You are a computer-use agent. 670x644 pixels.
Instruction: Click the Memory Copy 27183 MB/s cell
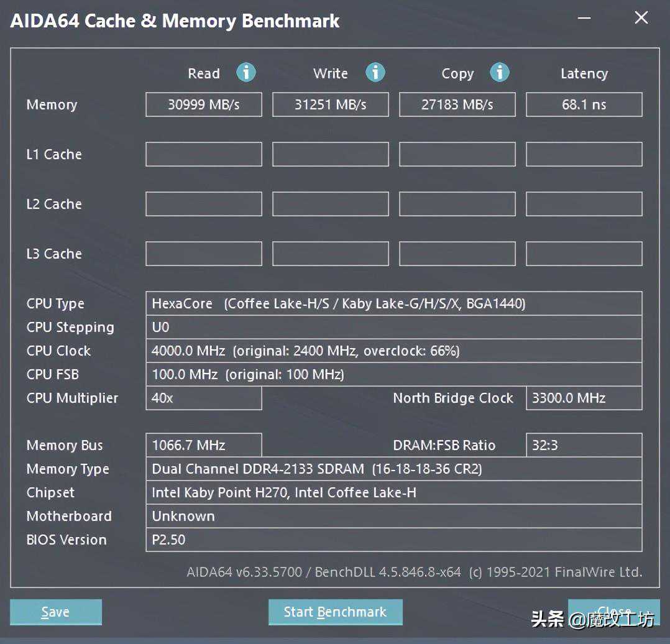[x=457, y=104]
